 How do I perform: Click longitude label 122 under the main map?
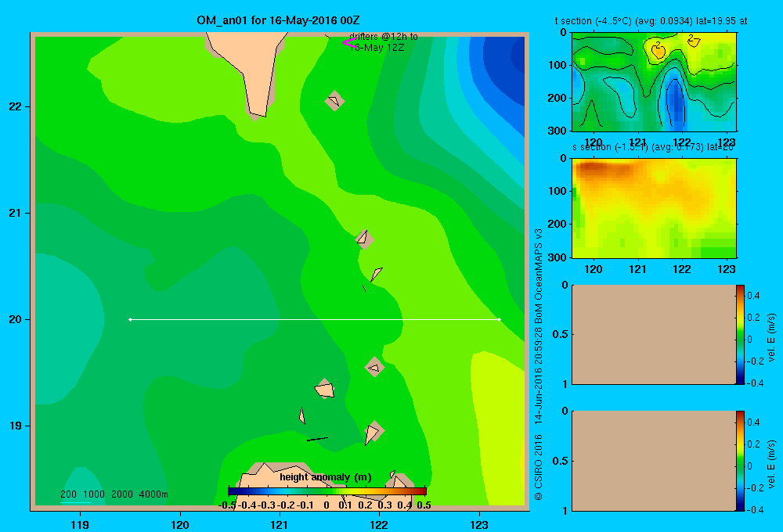[x=379, y=524]
